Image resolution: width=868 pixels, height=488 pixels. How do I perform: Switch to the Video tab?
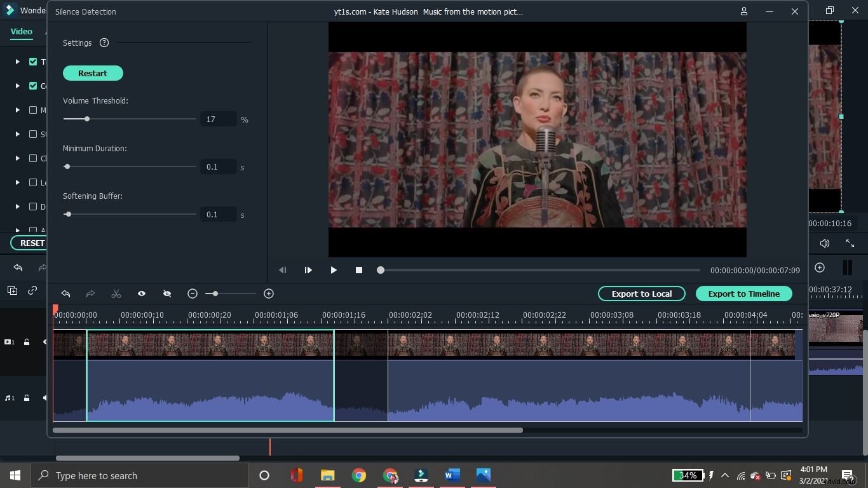tap(21, 31)
